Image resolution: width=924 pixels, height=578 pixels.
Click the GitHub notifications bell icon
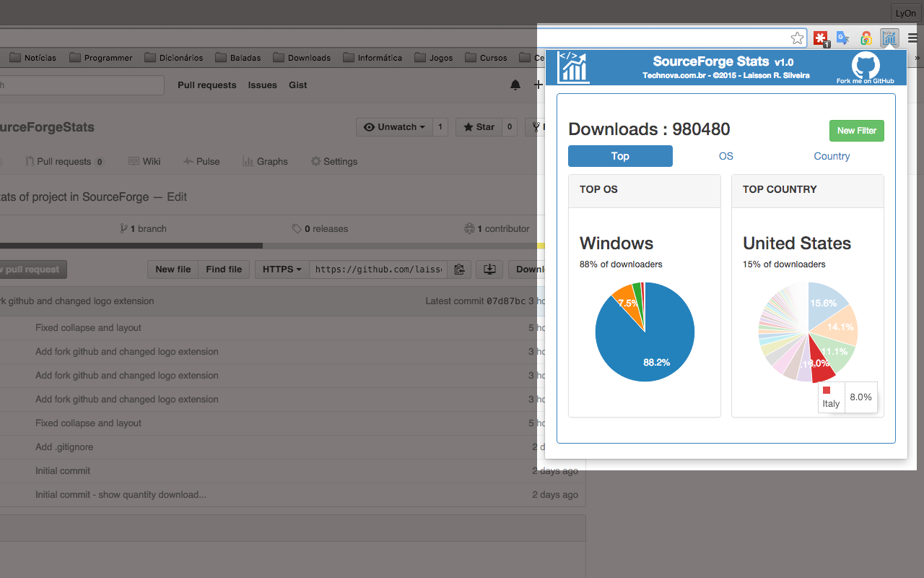515,85
